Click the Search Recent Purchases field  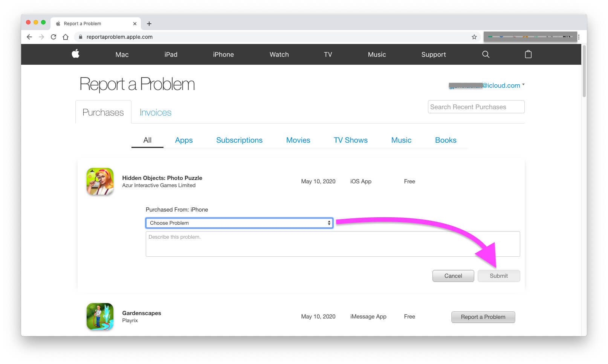point(476,107)
